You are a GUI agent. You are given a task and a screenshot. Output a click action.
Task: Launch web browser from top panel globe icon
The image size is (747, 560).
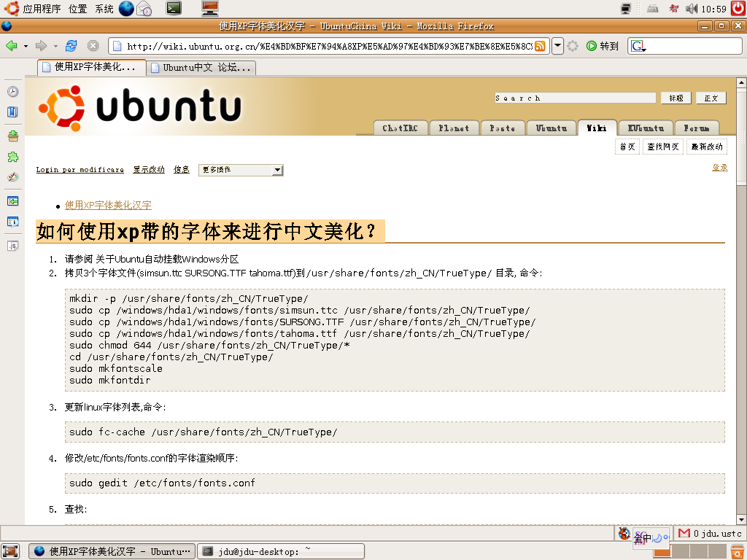(126, 9)
